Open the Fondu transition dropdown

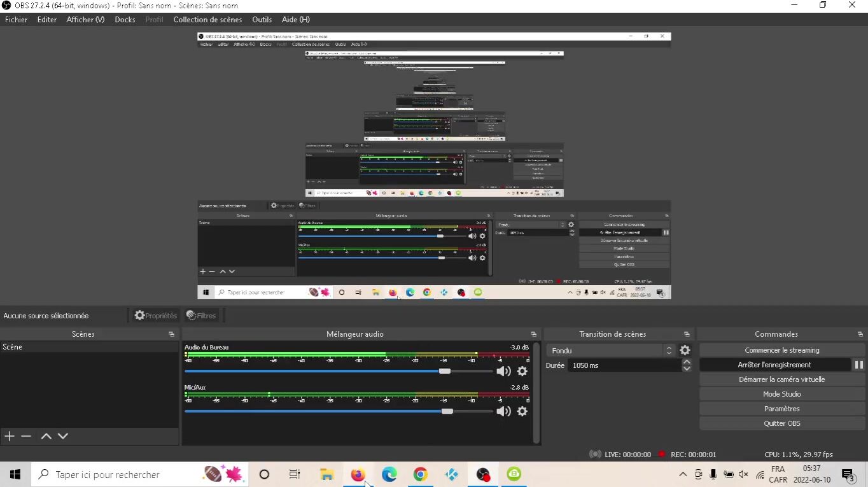[x=611, y=351]
